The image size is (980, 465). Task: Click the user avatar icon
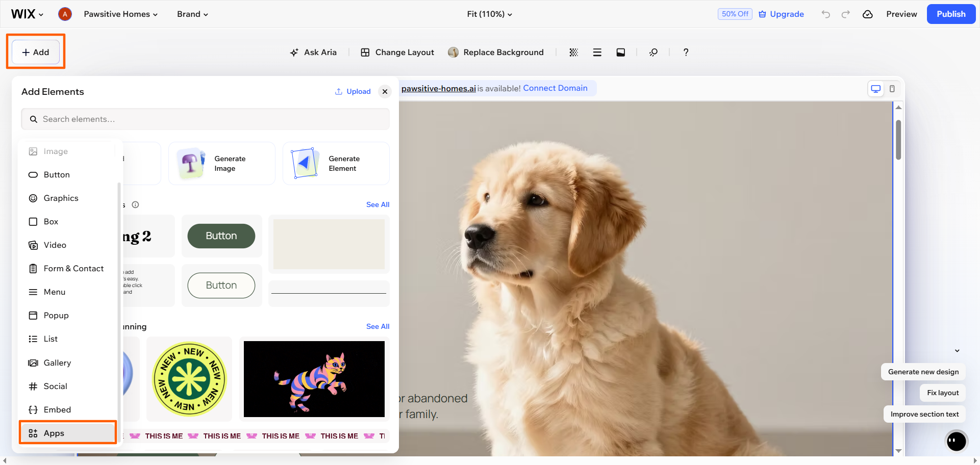[x=65, y=14]
